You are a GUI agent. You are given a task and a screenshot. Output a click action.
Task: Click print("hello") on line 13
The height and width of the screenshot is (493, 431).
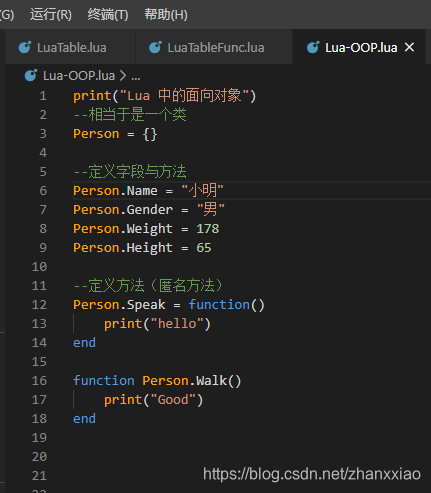157,324
